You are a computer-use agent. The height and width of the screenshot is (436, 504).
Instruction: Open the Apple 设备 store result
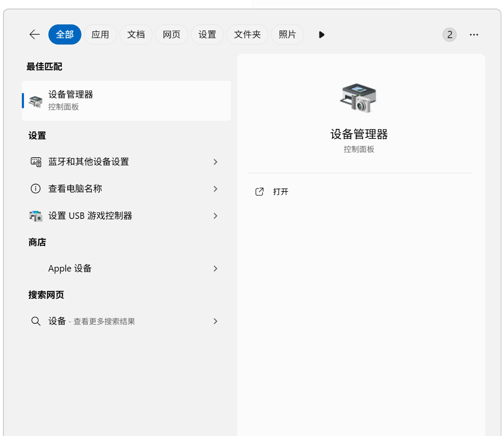coord(126,269)
